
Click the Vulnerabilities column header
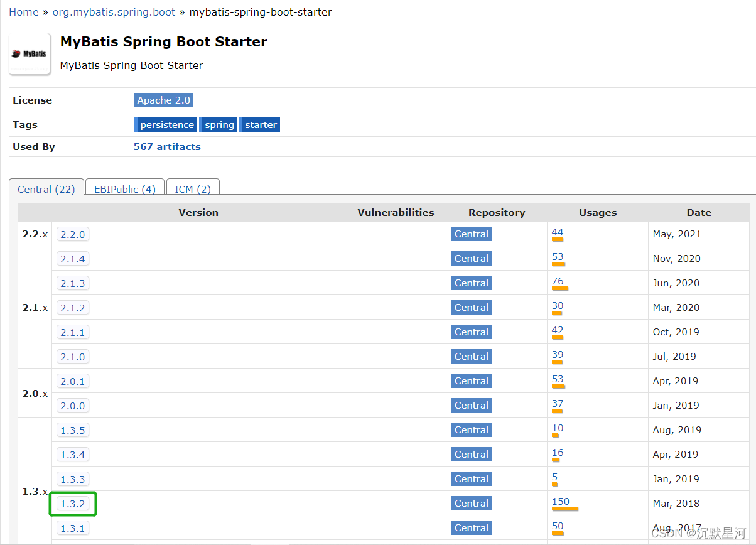(x=396, y=213)
